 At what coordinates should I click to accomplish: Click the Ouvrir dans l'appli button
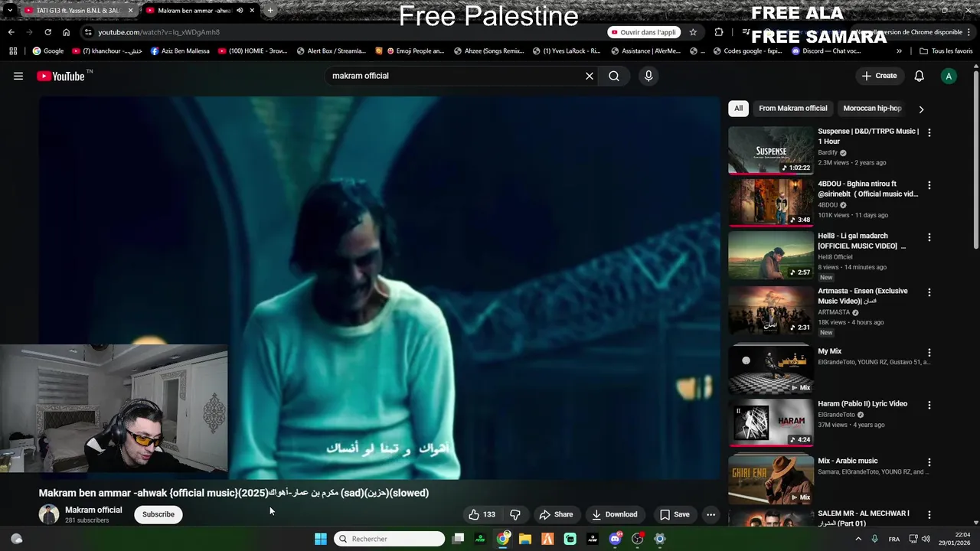coord(643,32)
